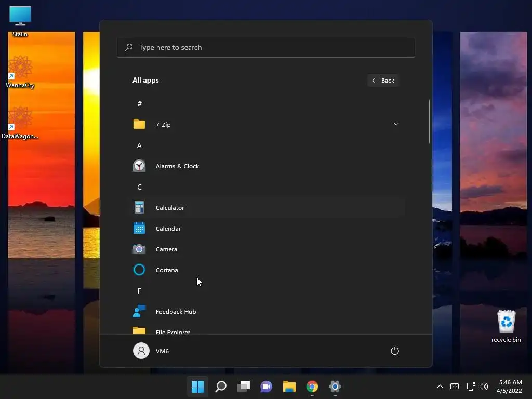The image size is (532, 399).
Task: Click the All apps heading text
Action: 145,81
